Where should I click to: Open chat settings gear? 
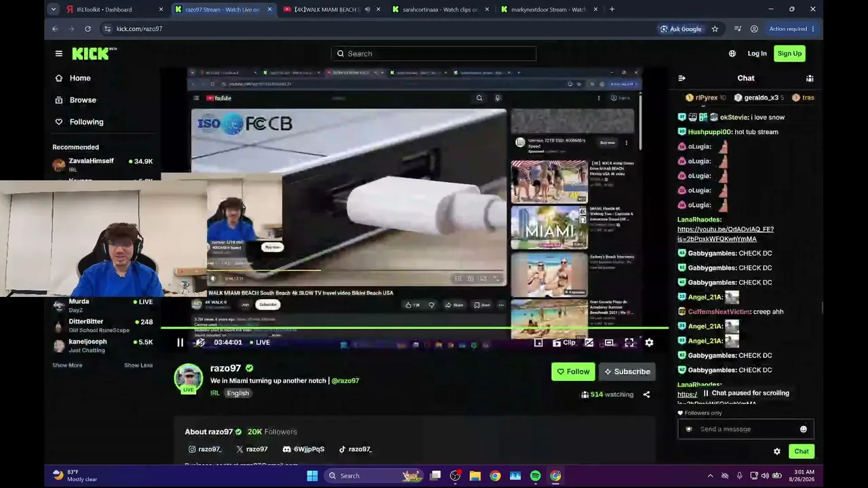[x=777, y=451]
